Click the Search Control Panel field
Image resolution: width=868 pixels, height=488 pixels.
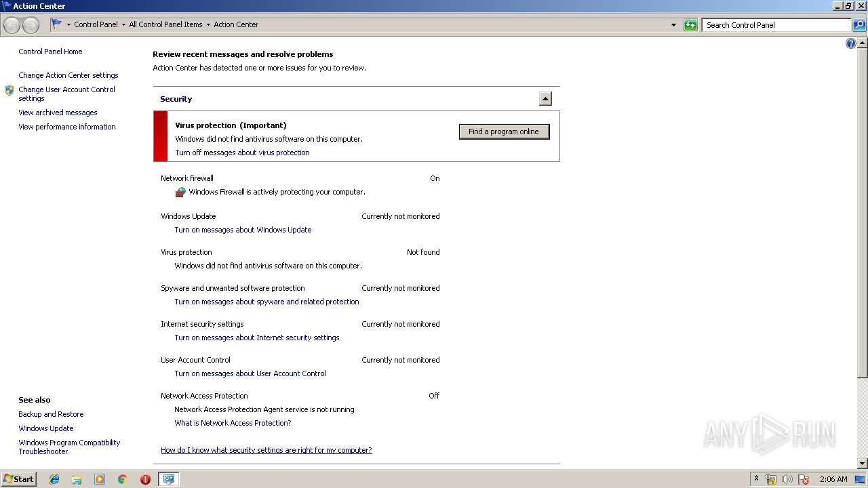pos(776,25)
